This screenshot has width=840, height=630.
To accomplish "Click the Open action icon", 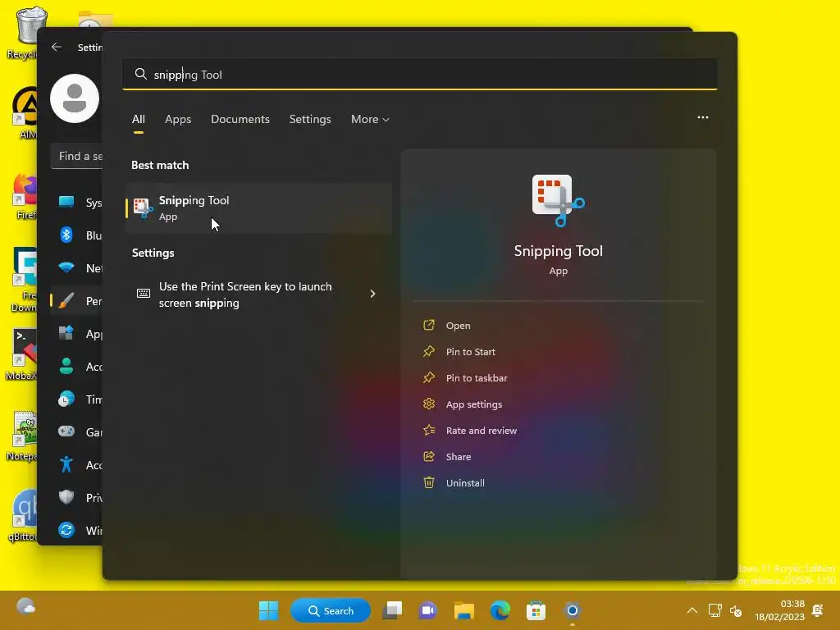I will [429, 325].
